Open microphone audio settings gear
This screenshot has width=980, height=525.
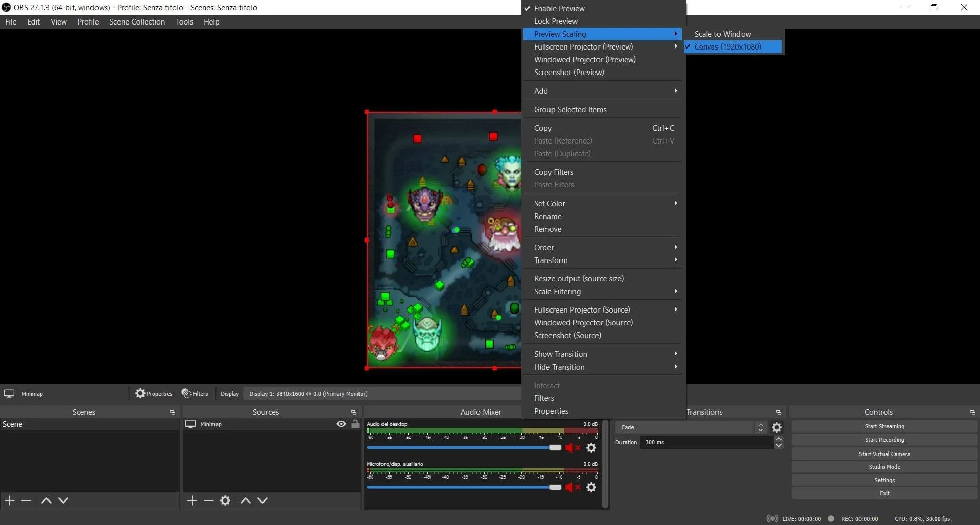[591, 488]
